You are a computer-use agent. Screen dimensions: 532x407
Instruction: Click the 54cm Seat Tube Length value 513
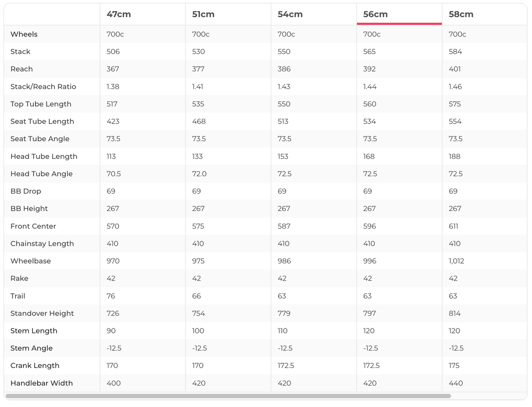pyautogui.click(x=284, y=121)
